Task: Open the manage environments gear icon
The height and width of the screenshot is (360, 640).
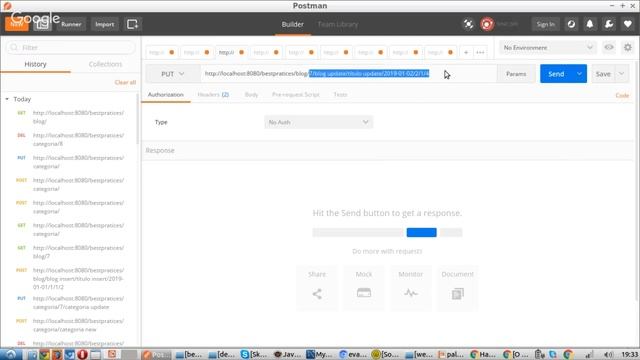Action: point(628,47)
